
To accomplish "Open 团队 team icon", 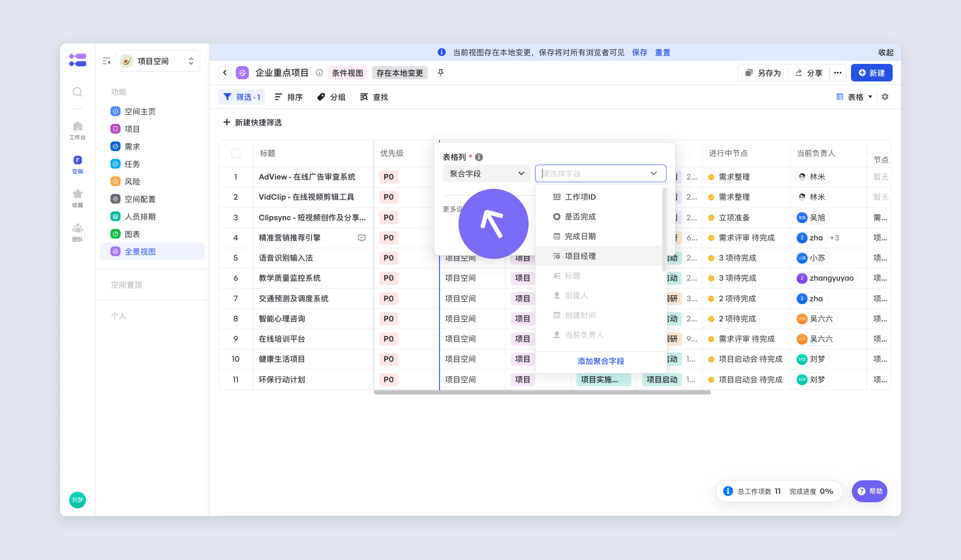I will coord(77,232).
